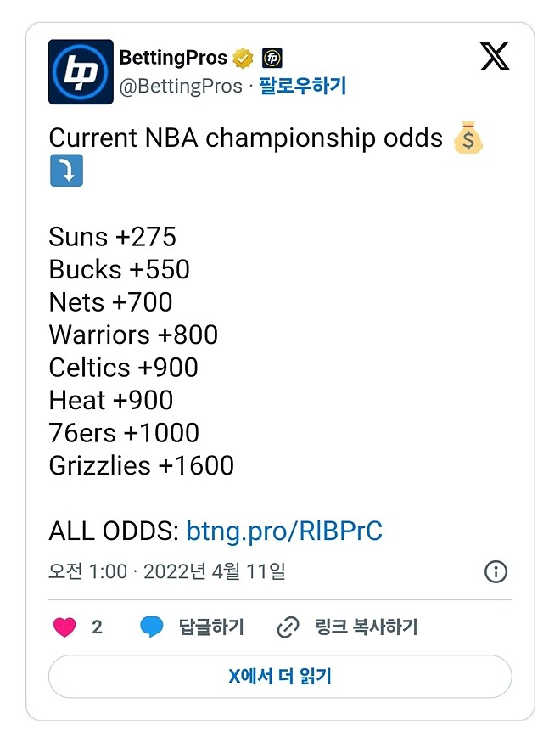Viewport: 560px width, 731px height.
Task: Open the info circle icon
Action: (x=497, y=572)
